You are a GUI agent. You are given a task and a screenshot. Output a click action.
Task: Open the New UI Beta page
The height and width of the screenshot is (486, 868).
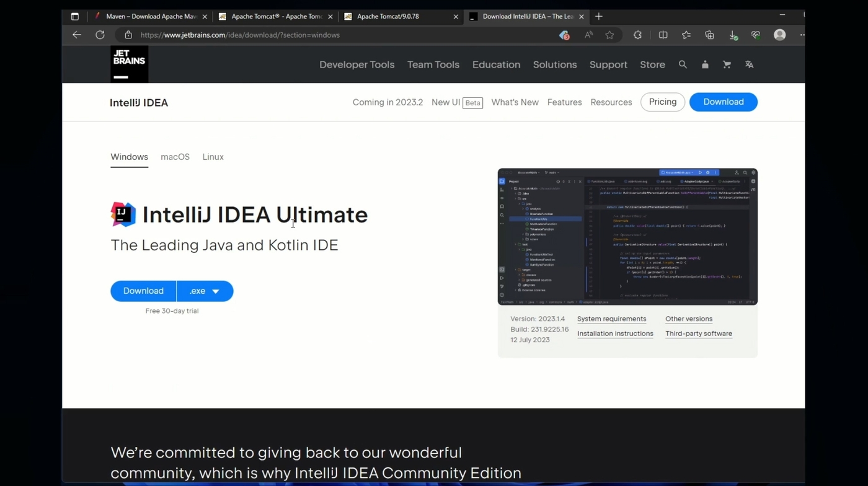pos(457,102)
